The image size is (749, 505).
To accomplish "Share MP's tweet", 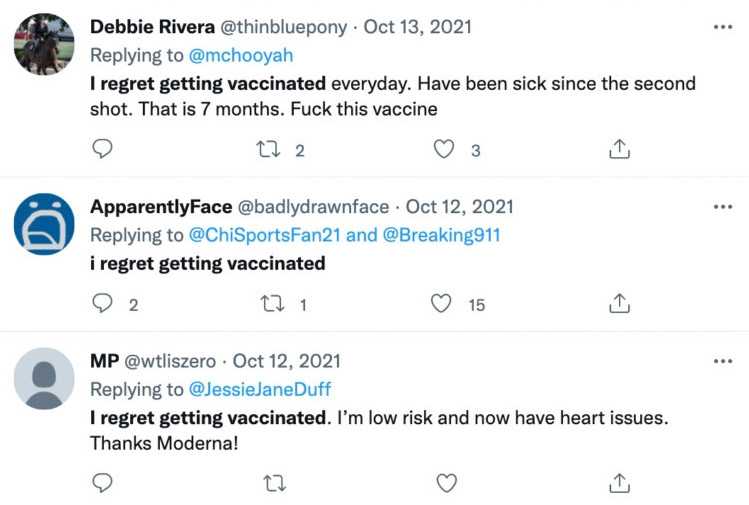I will pos(619,483).
